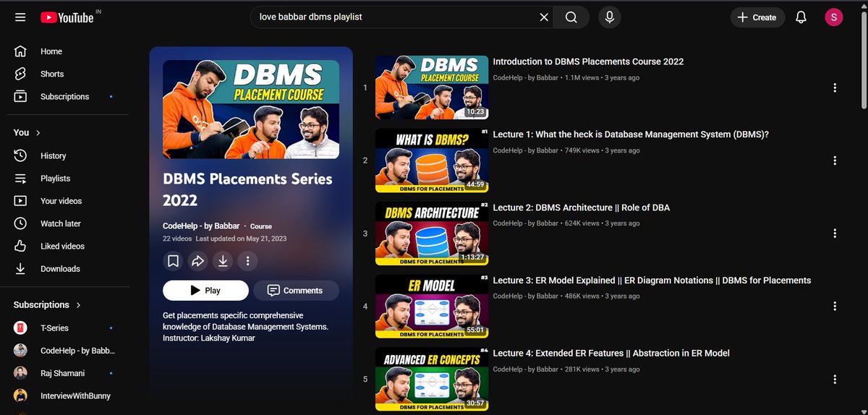This screenshot has width=868, height=415.
Task: Open the hamburger guide menu
Action: click(x=20, y=17)
